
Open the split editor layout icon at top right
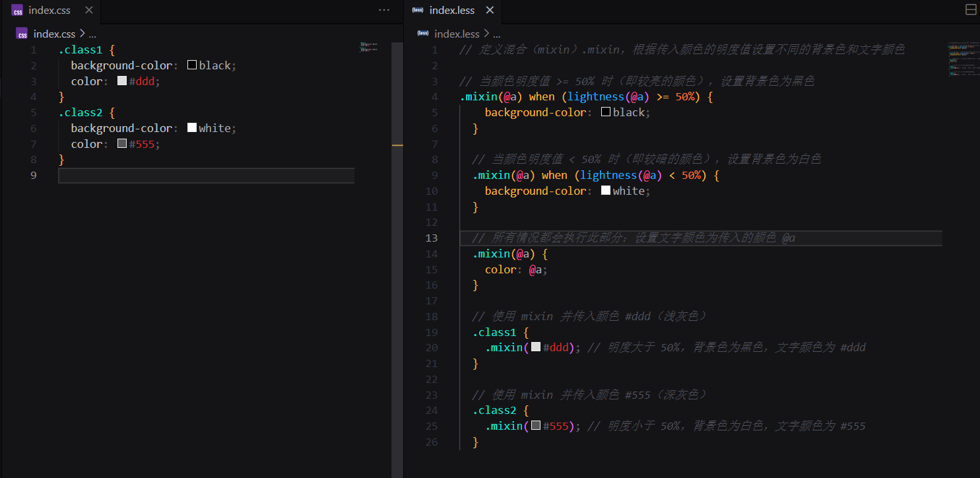[971, 9]
